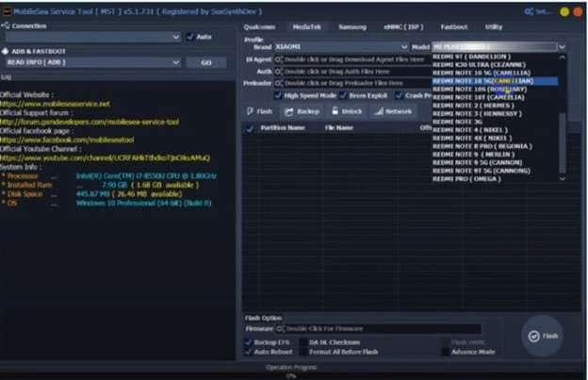Select REDMI NOTE 2 (HERMES) model
This screenshot has width=588, height=380.
495,106
